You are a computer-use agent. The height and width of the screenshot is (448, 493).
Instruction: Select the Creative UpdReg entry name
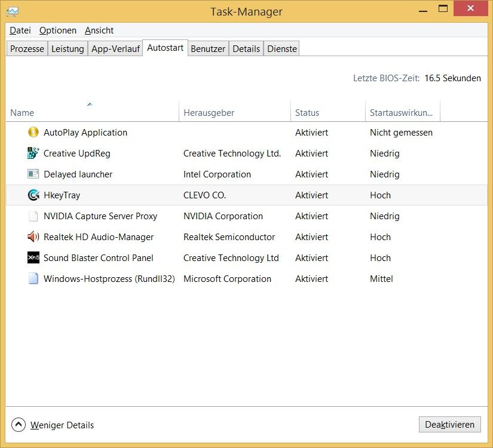coord(77,154)
